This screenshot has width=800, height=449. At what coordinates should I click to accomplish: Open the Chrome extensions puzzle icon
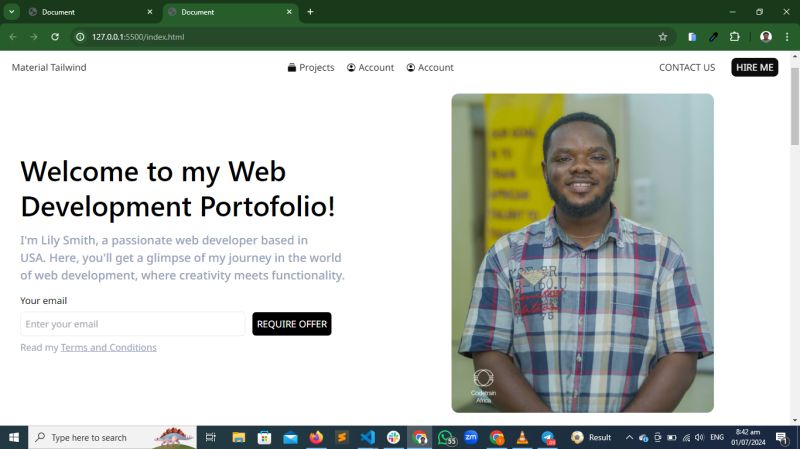click(x=734, y=37)
